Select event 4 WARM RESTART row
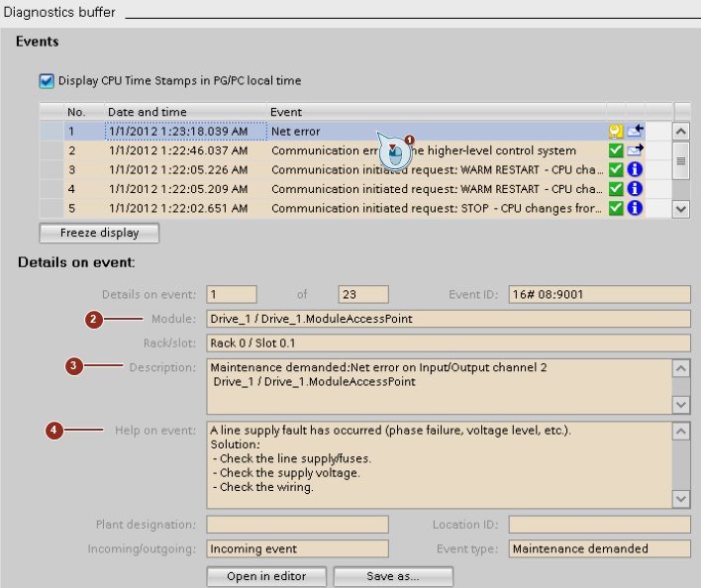 [x=355, y=188]
